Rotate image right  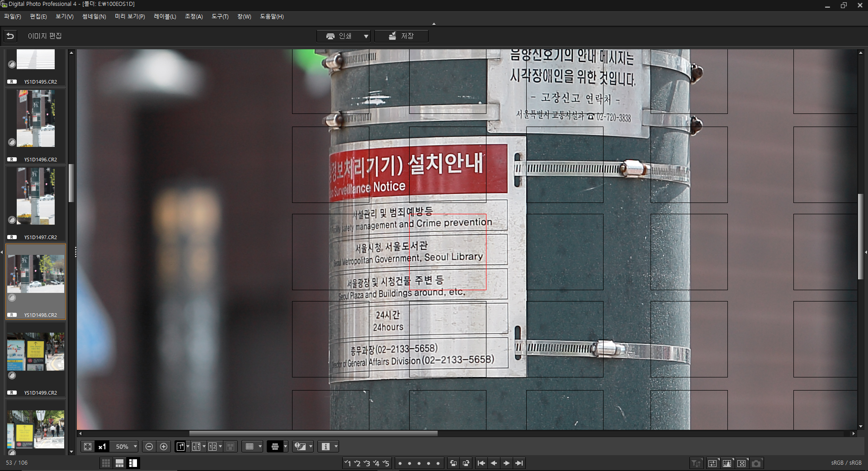(x=466, y=463)
